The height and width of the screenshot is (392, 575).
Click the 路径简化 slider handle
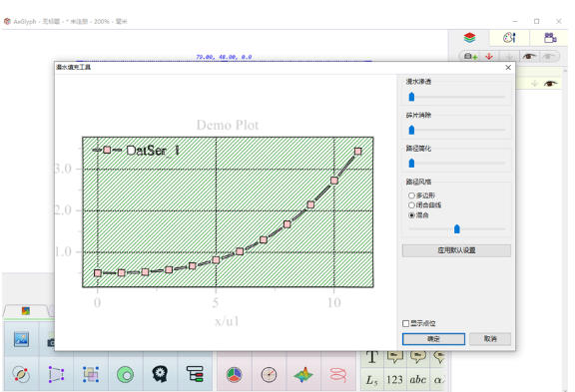411,163
